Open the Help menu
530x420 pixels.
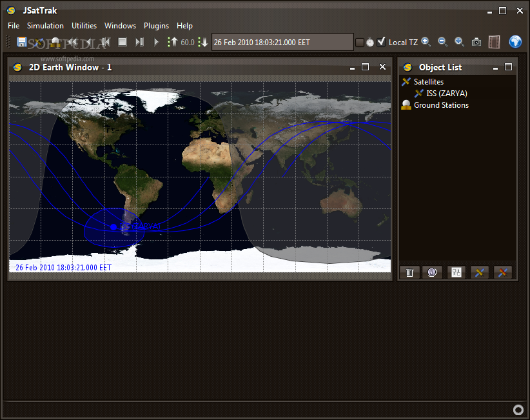(184, 26)
